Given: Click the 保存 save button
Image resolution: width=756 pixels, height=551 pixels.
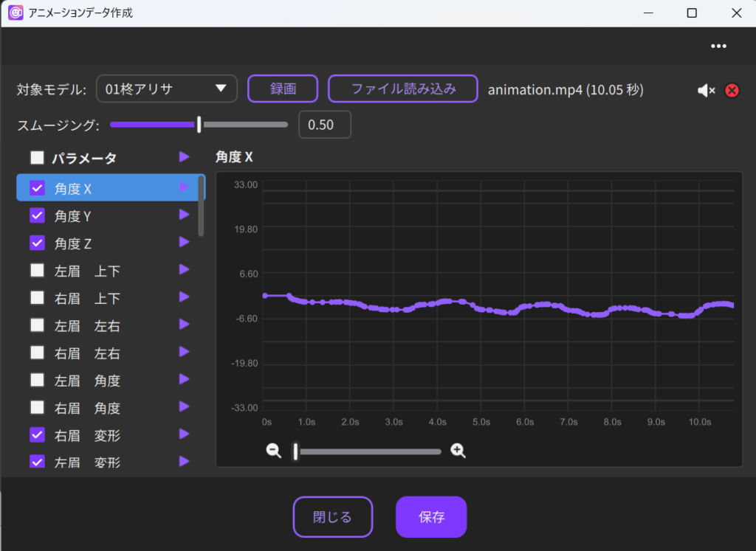Looking at the screenshot, I should 431,517.
